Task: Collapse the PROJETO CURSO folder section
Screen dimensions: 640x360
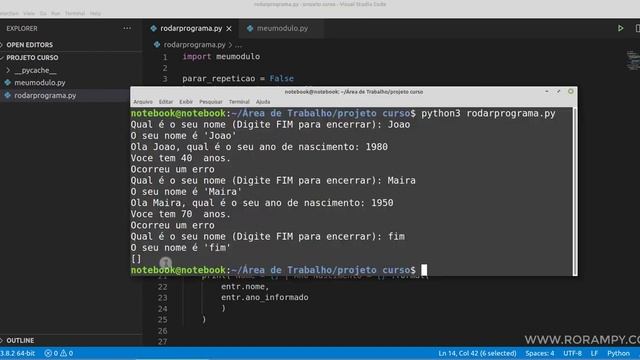Action: tap(32, 58)
